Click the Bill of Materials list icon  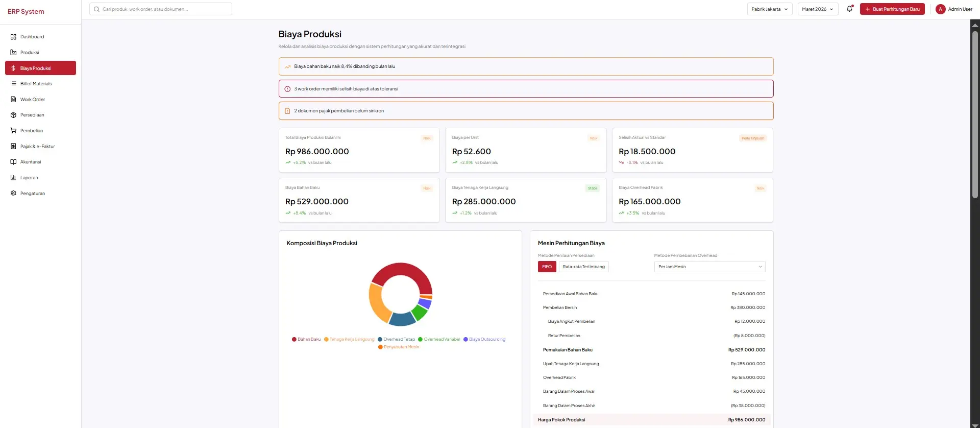(13, 84)
